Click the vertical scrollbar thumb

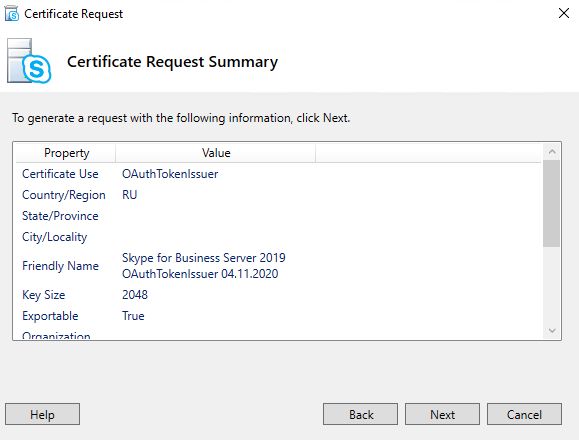(552, 203)
